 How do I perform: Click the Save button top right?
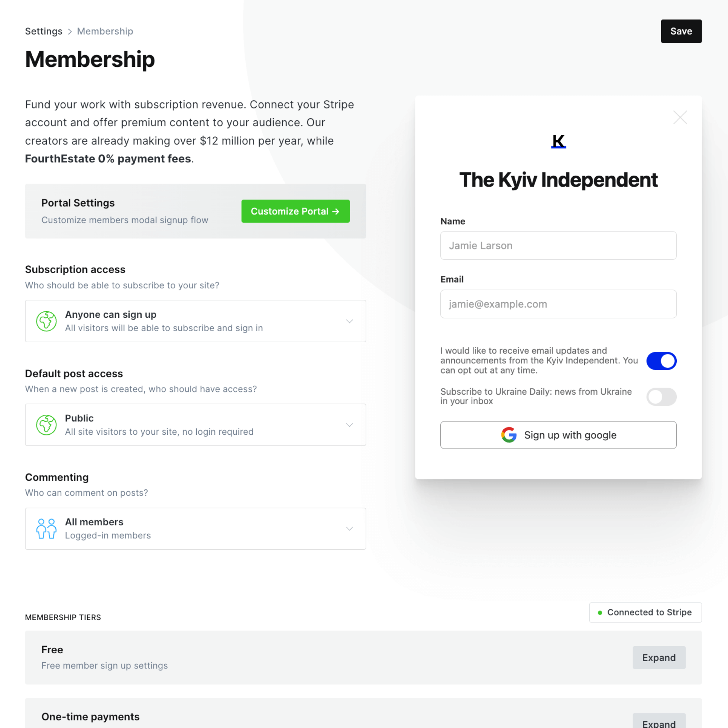[681, 31]
